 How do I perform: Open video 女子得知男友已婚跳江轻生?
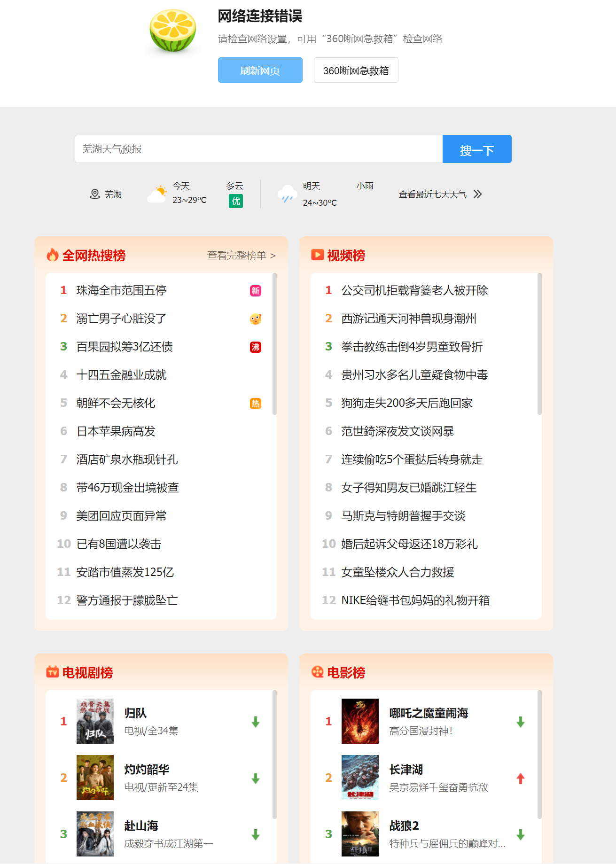pos(409,488)
